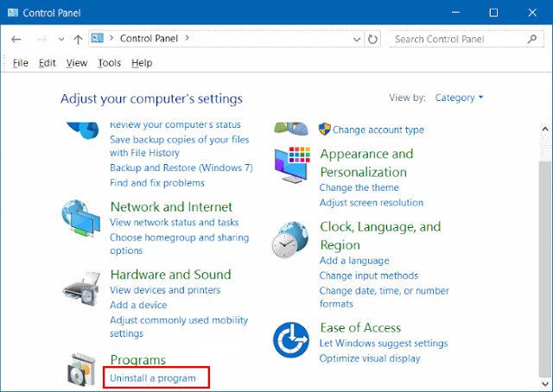Screen dimensions: 553x392
Task: Go up one level with up arrow
Action: point(78,39)
